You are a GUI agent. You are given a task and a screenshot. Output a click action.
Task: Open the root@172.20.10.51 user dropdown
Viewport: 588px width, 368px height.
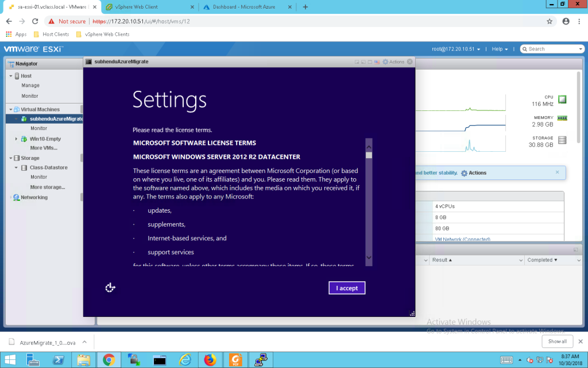coord(455,49)
